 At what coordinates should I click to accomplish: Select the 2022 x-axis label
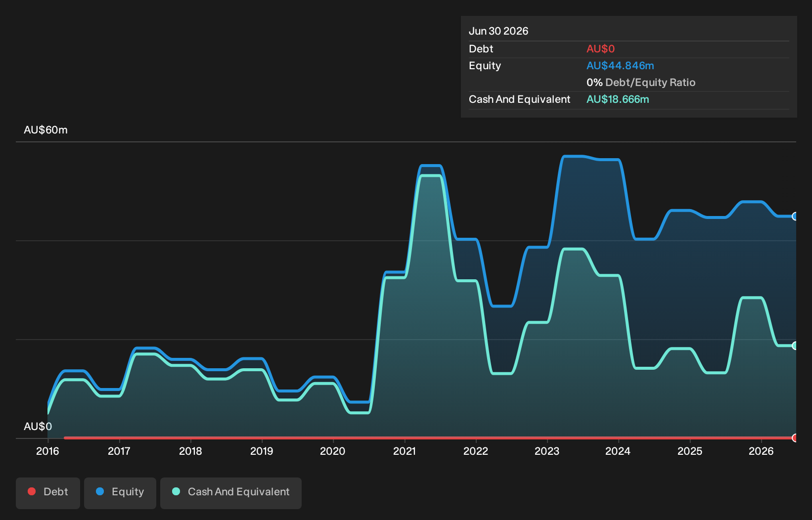[x=476, y=451]
